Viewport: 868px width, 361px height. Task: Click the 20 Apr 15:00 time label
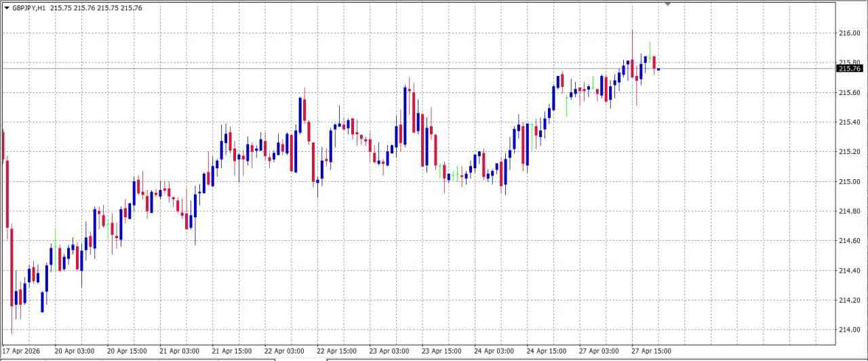coord(127,351)
